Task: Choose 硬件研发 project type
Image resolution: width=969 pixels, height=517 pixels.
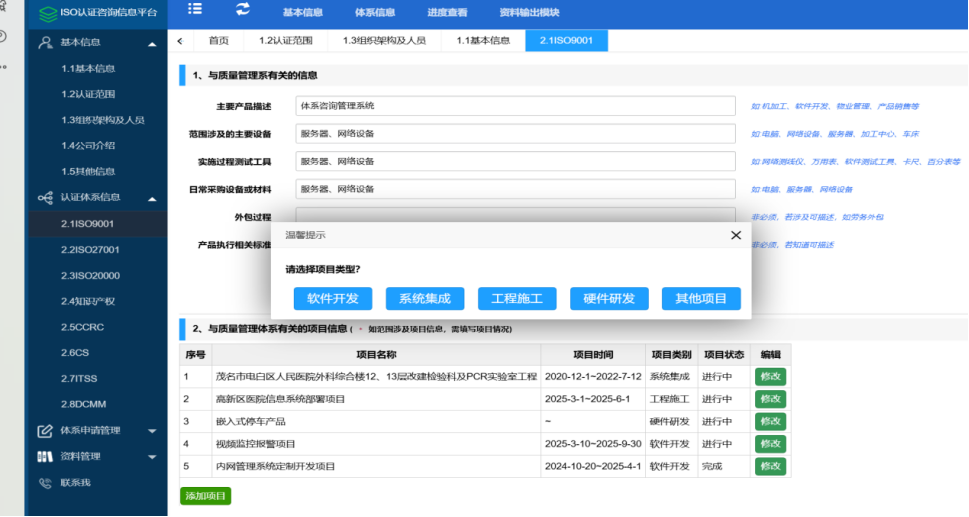Action: tap(609, 299)
